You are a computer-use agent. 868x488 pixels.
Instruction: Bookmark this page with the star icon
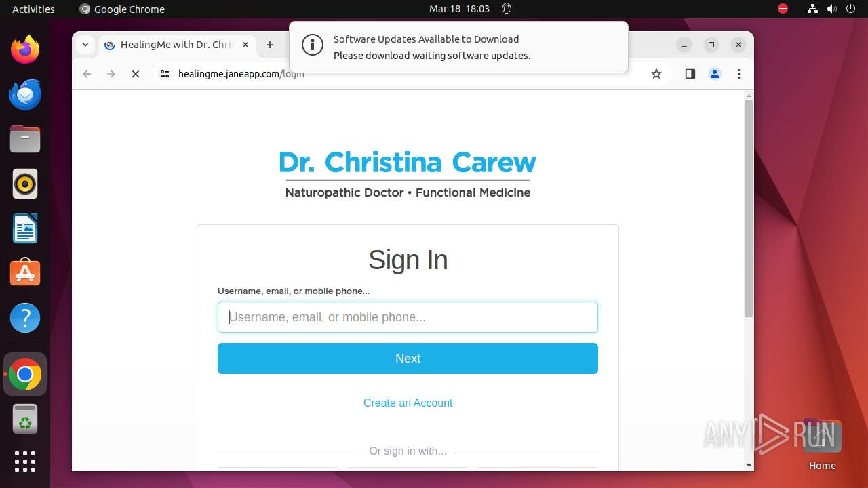coord(656,74)
